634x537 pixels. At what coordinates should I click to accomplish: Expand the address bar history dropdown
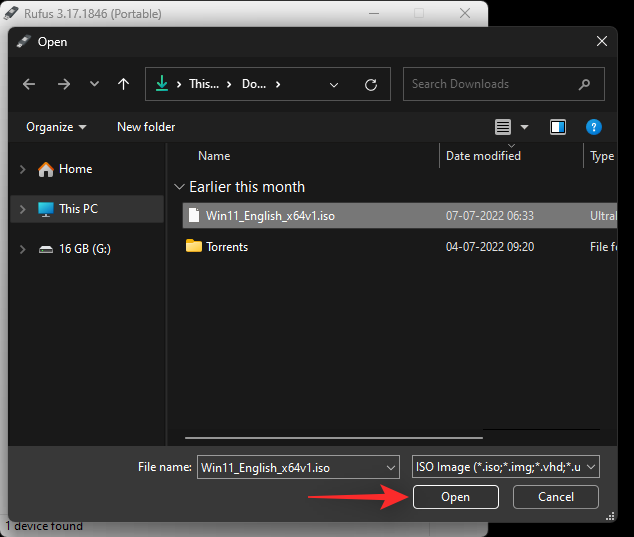(x=334, y=85)
